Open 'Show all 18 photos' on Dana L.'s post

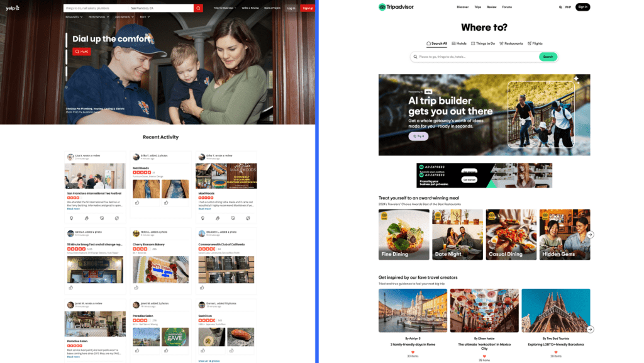[x=209, y=360]
